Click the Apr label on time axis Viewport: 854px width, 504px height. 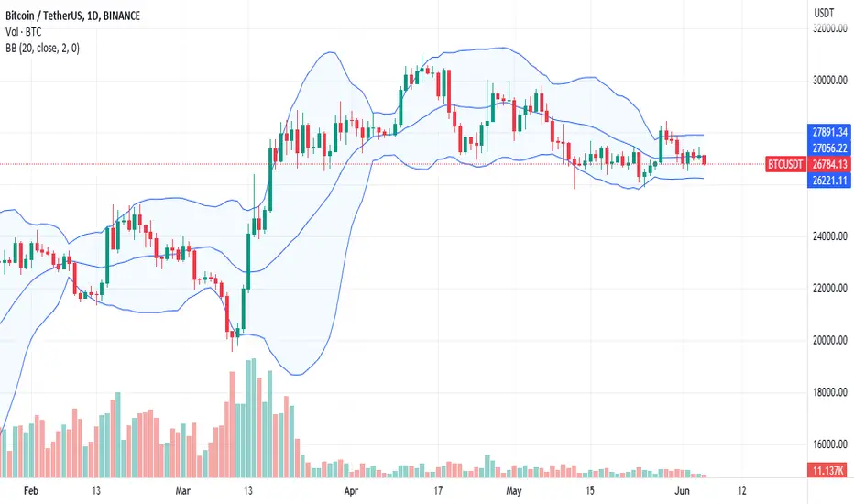point(351,491)
